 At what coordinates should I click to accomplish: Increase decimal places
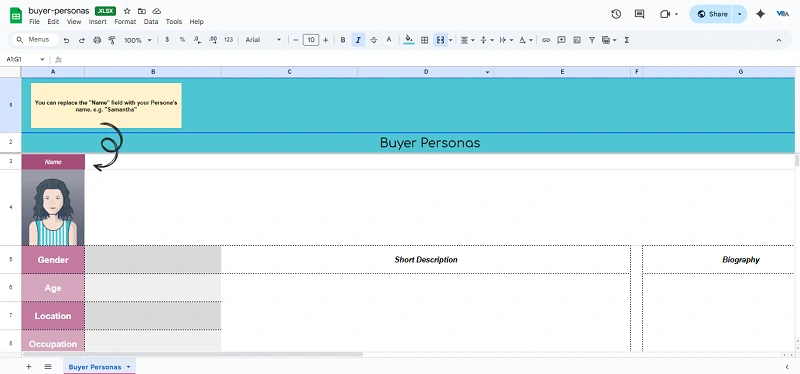[x=213, y=40]
